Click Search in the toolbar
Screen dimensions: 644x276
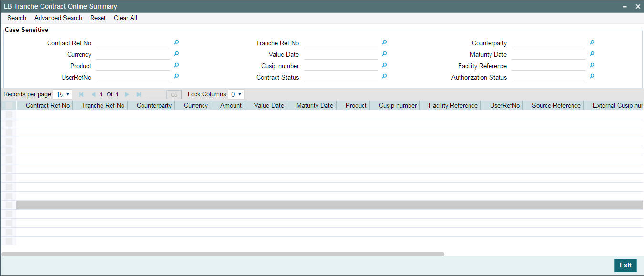click(x=17, y=18)
